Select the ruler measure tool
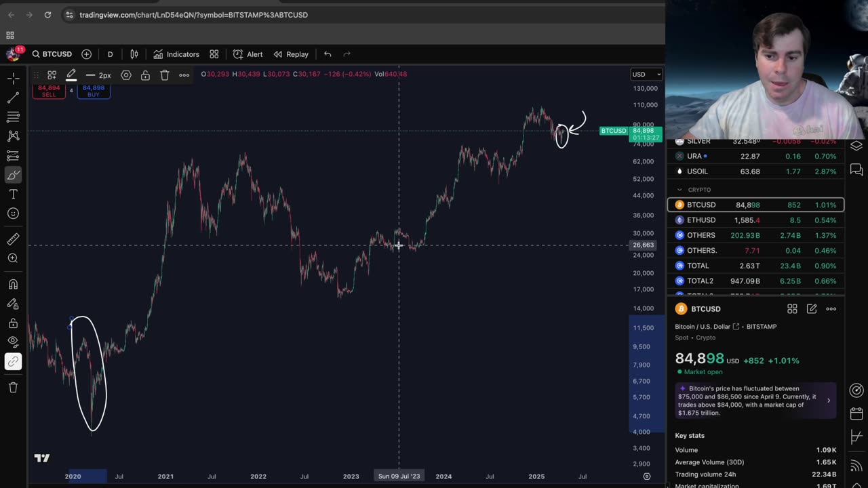Screen dimensions: 868x488 tap(13, 239)
